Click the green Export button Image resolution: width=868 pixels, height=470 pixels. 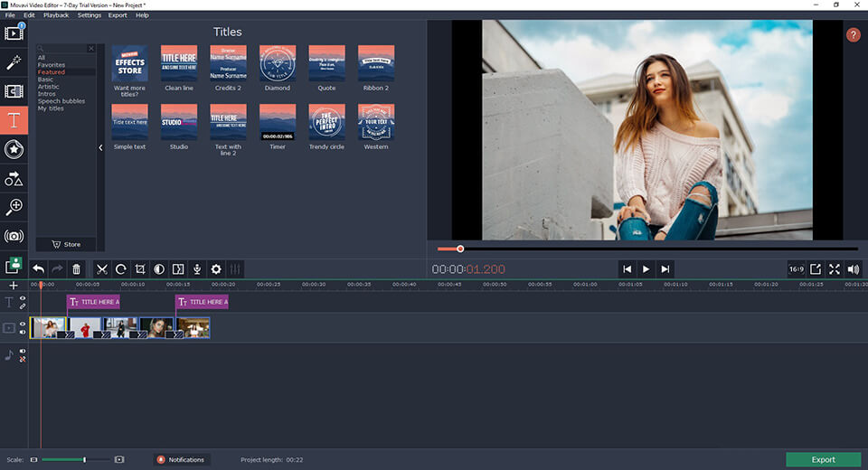823,459
